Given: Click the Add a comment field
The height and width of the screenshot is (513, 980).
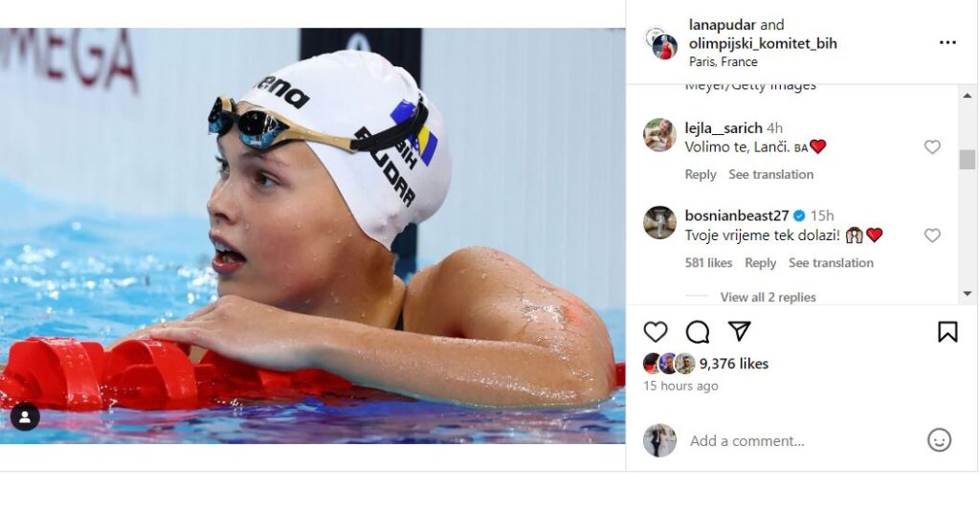Looking at the screenshot, I should tap(803, 441).
